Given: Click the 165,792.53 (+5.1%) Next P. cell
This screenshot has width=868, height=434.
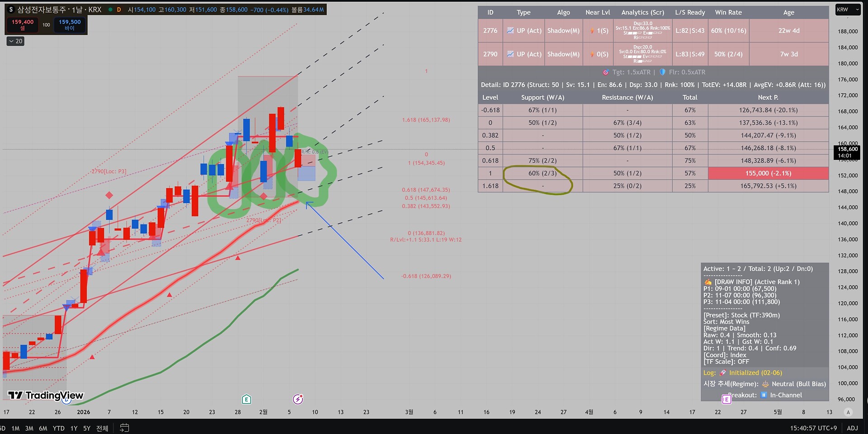Looking at the screenshot, I should coord(769,186).
